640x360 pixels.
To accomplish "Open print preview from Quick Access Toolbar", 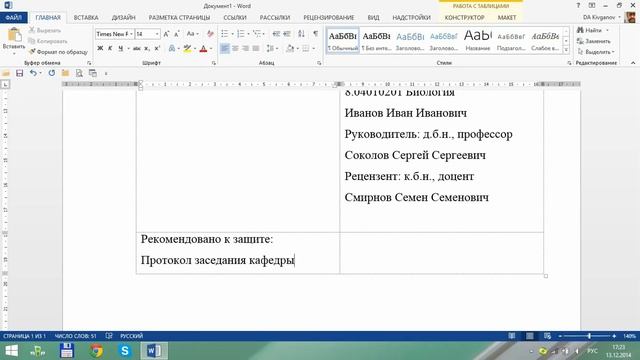I will 79,73.
